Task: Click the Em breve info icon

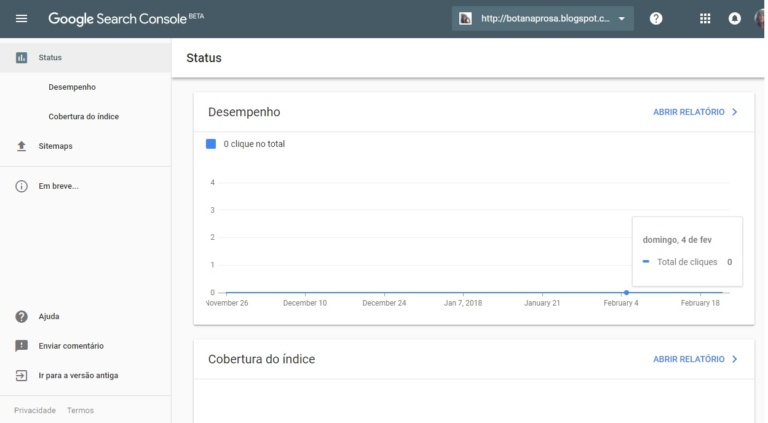Action: 21,186
